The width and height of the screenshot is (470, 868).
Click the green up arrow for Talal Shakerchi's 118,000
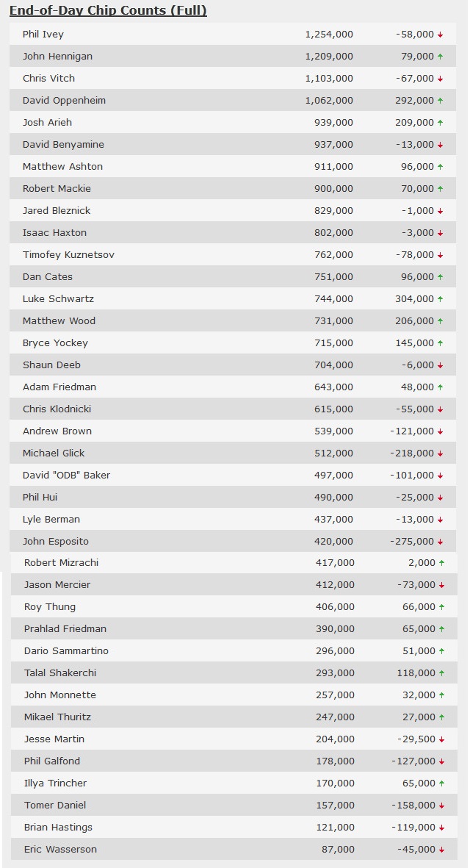click(442, 673)
